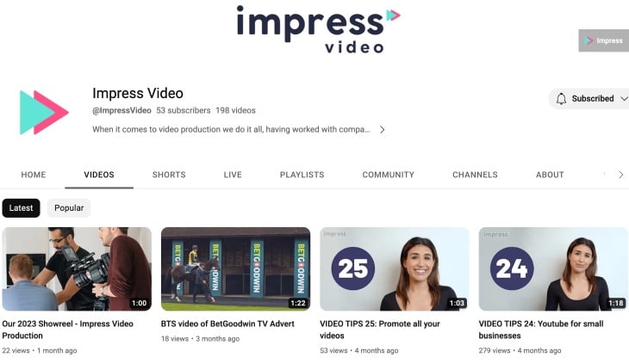This screenshot has width=629, height=364.
Task: Open the 2023 Showreel video thumbnail
Action: (77, 268)
